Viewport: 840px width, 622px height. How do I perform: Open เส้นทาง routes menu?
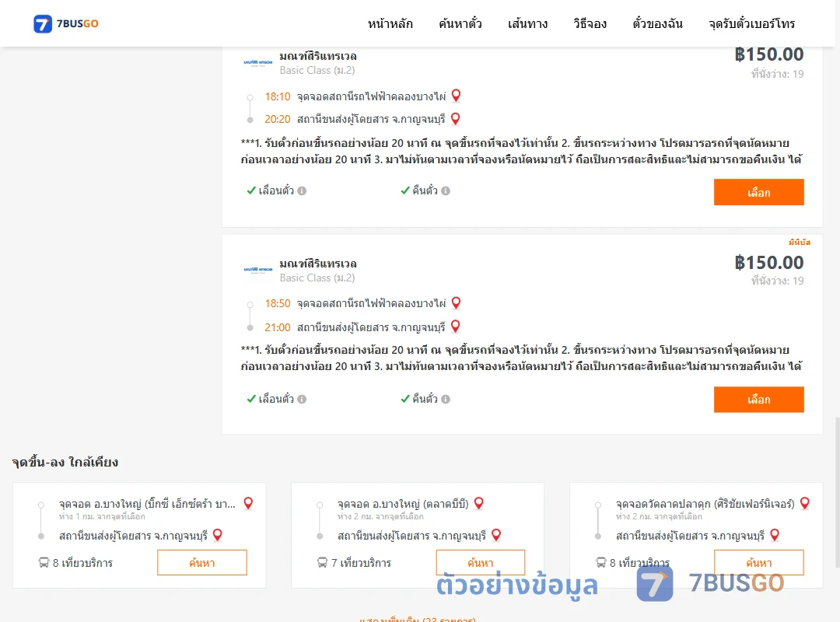click(527, 23)
